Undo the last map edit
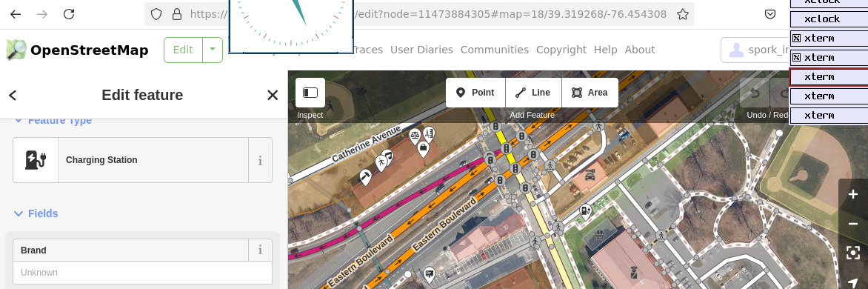The height and width of the screenshot is (289, 868). point(755,93)
